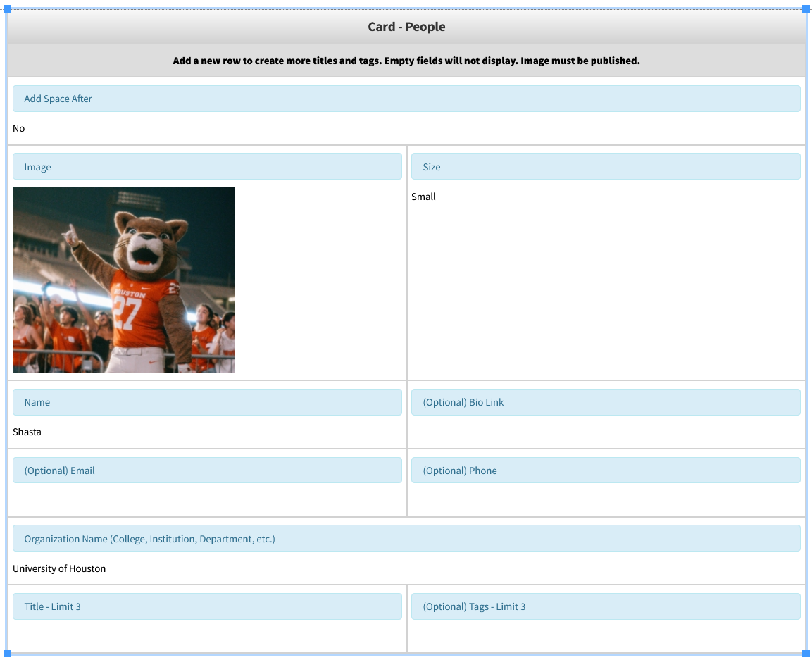Viewport: 812px width, 660px height.
Task: Click the bottom-left table resize handle
Action: [x=7, y=654]
